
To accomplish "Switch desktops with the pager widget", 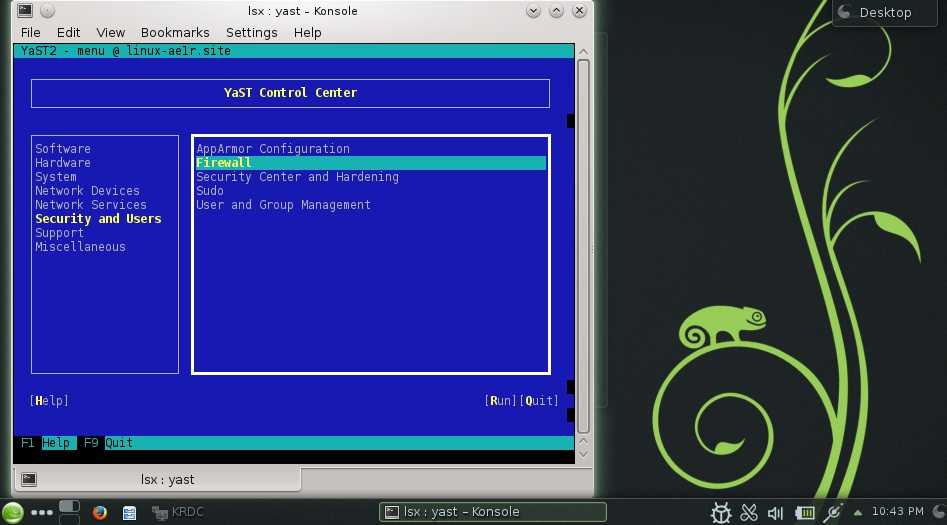I will [69, 512].
